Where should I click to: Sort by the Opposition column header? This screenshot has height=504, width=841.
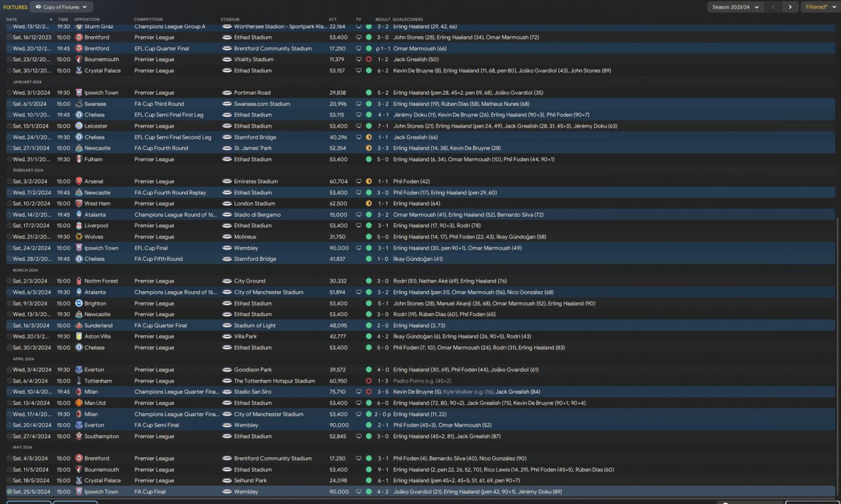click(87, 20)
